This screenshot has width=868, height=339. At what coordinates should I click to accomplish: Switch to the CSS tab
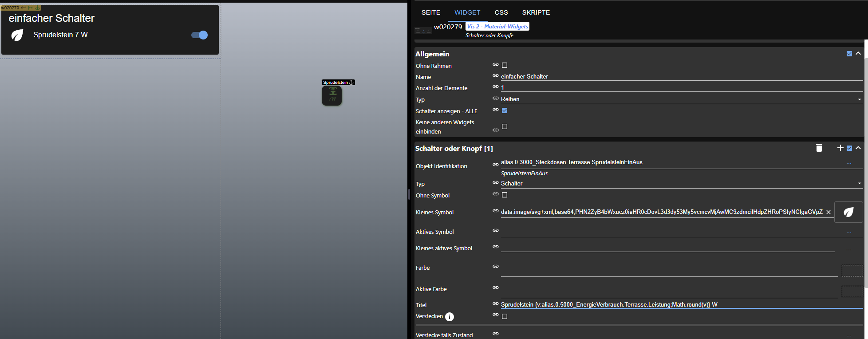coord(501,12)
